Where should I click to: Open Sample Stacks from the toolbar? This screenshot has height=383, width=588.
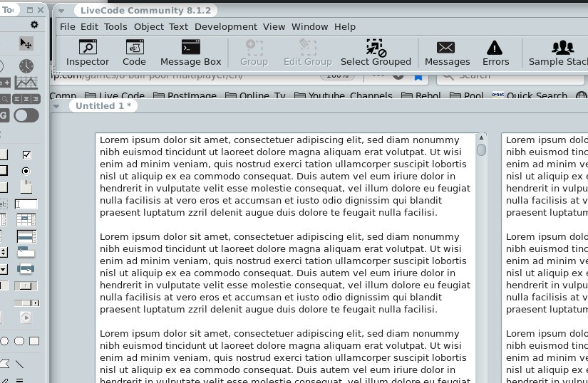pos(558,53)
